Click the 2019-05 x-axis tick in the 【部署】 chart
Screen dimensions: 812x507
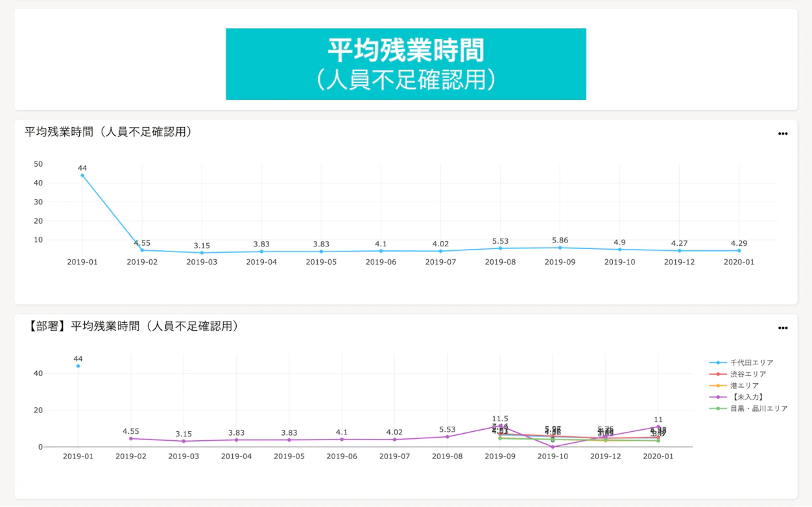point(289,456)
